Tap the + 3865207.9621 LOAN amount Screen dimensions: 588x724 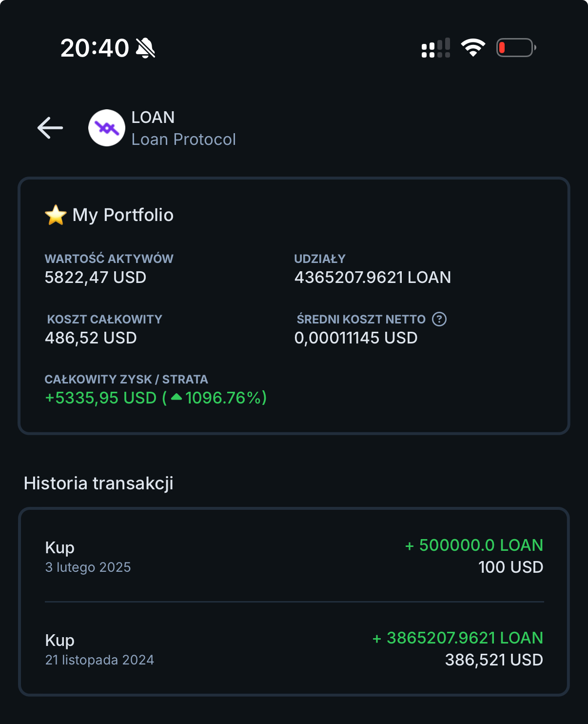[x=457, y=638]
